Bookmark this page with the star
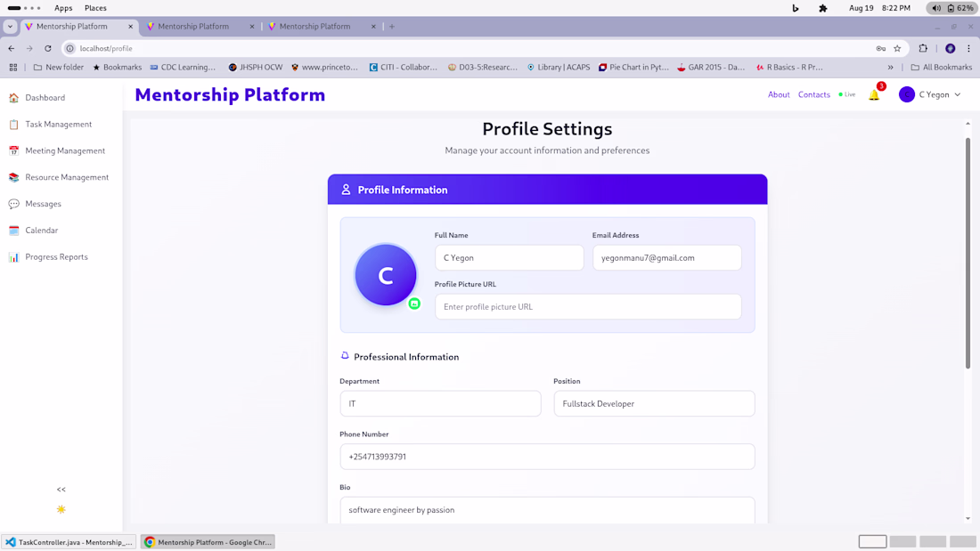 coord(897,49)
